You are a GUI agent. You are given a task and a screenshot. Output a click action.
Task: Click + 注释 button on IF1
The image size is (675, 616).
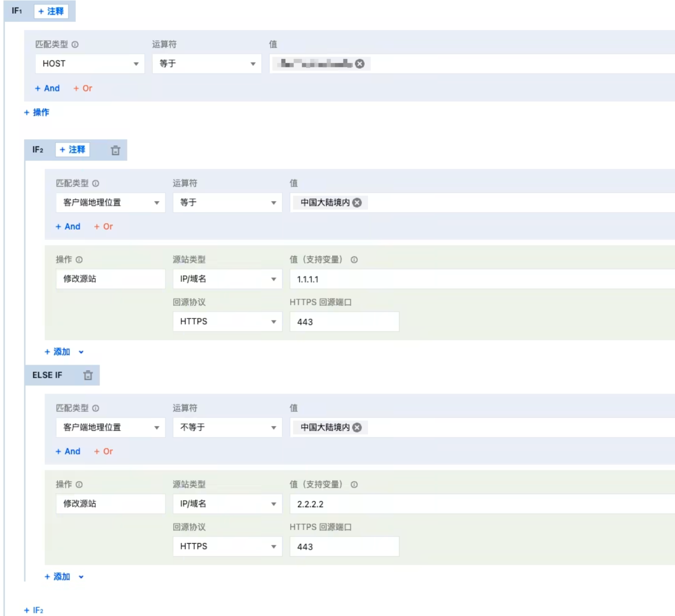pos(51,11)
